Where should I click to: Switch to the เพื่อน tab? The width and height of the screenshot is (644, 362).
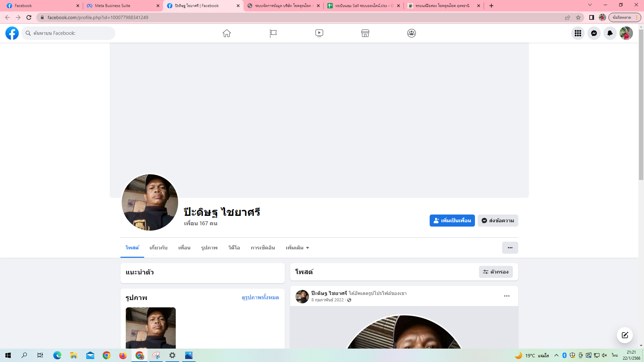click(184, 248)
